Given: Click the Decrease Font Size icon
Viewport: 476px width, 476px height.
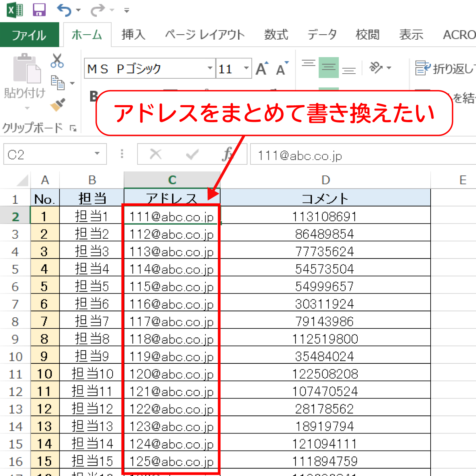Looking at the screenshot, I should pos(281,68).
